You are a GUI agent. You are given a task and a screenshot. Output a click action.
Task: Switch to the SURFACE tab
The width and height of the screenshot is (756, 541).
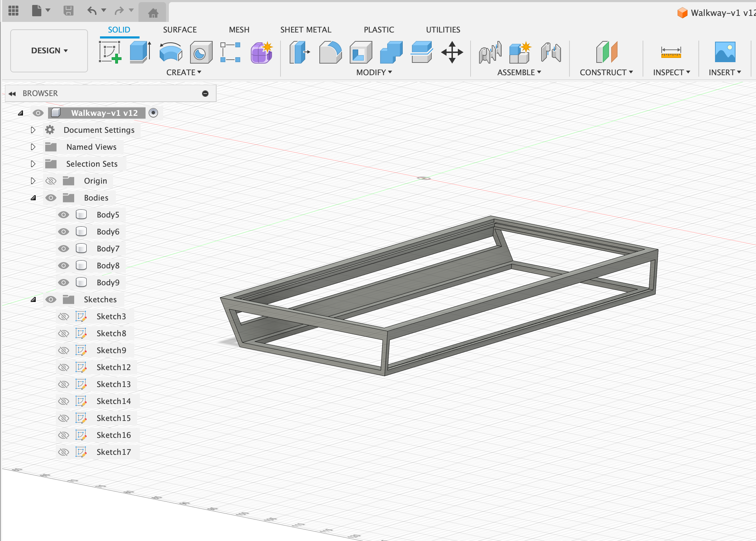tap(179, 30)
